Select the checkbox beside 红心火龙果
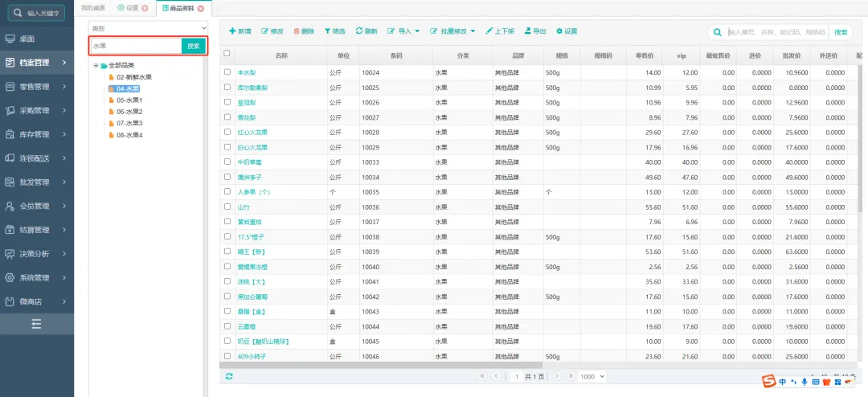The width and height of the screenshot is (868, 397). pyautogui.click(x=227, y=132)
